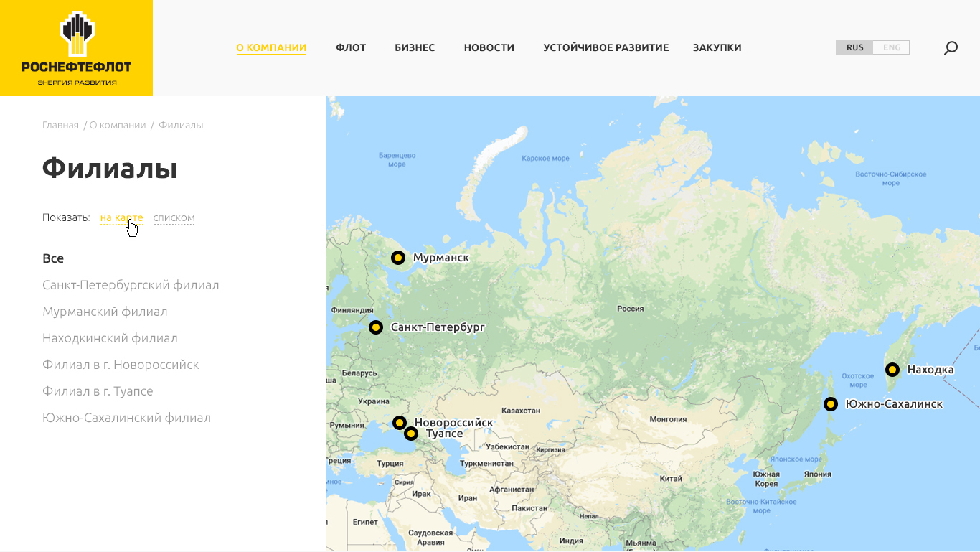This screenshot has height=552, width=980.
Task: Open the 'Флот' menu item
Action: [351, 47]
